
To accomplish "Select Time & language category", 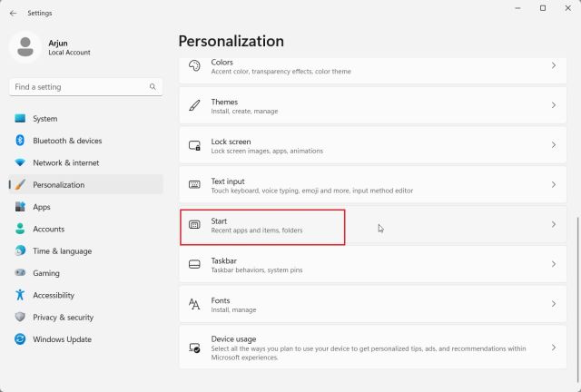I will (x=86, y=250).
